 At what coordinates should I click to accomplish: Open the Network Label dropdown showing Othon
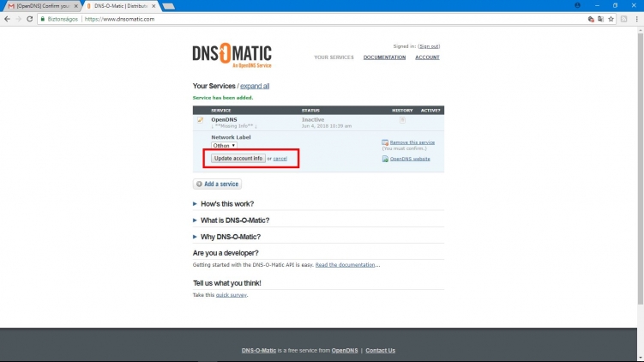point(224,146)
